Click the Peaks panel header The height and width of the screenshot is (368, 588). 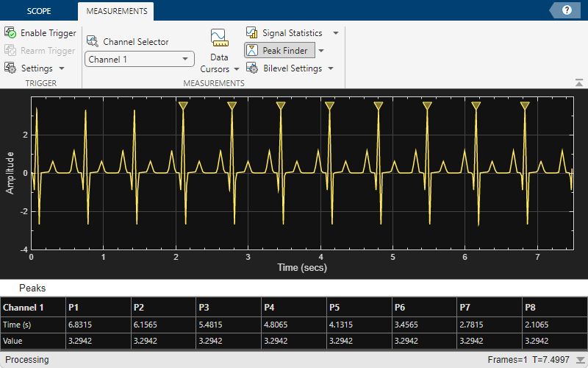pos(32,289)
